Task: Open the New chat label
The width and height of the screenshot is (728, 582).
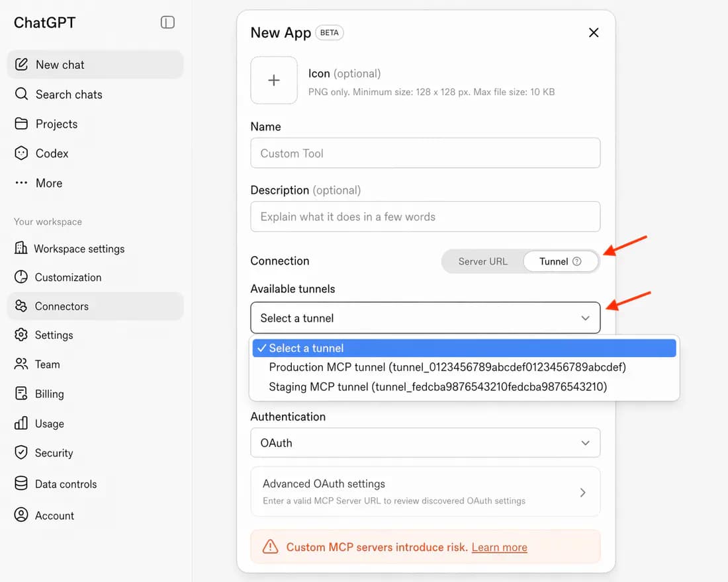Action: pyautogui.click(x=60, y=65)
